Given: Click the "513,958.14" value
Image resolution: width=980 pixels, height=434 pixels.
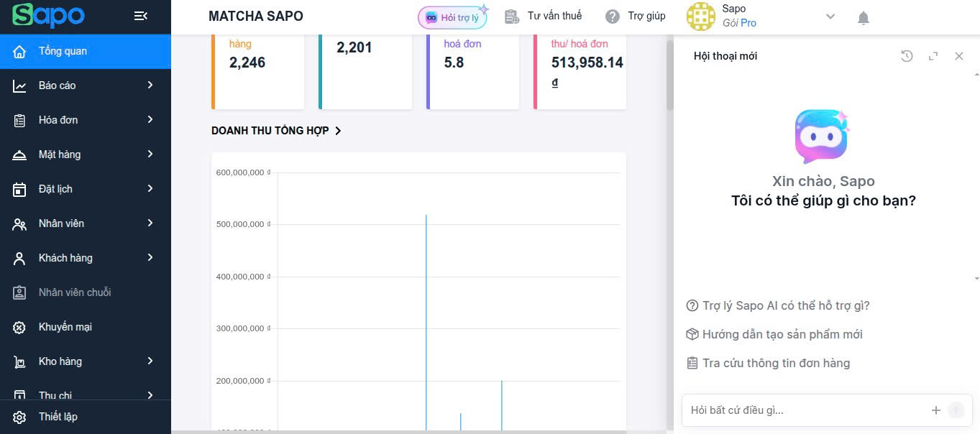Looking at the screenshot, I should click(587, 63).
